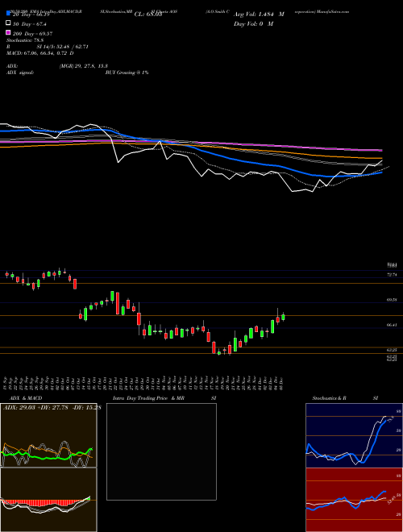Click the blue 20 Day EMA legend swatch
The width and height of the screenshot is (403, 532).
coord(9,14)
